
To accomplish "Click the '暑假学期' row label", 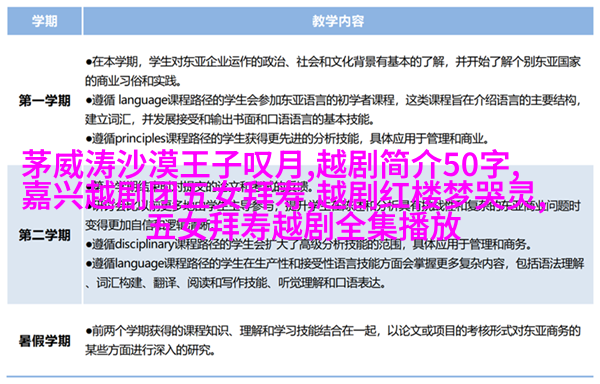I will point(44,340).
